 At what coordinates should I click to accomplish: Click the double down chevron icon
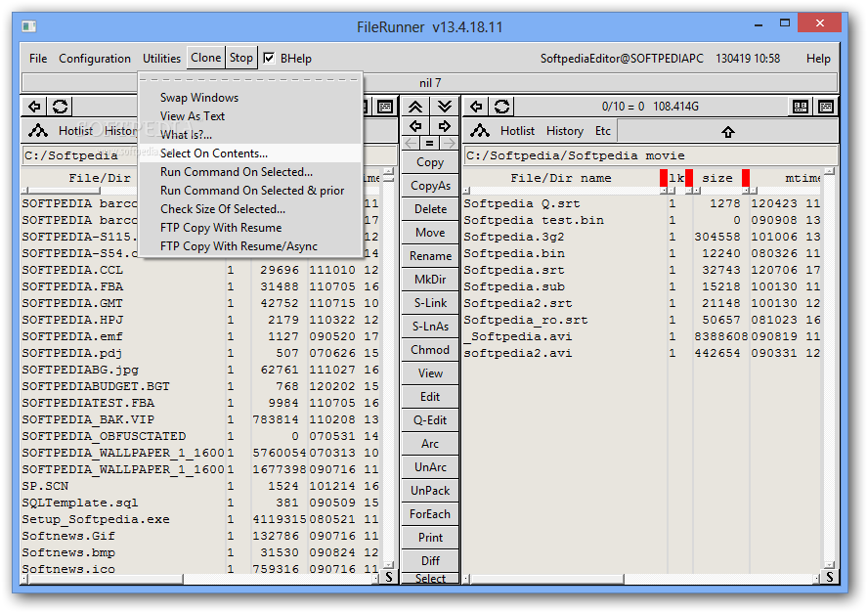point(445,106)
